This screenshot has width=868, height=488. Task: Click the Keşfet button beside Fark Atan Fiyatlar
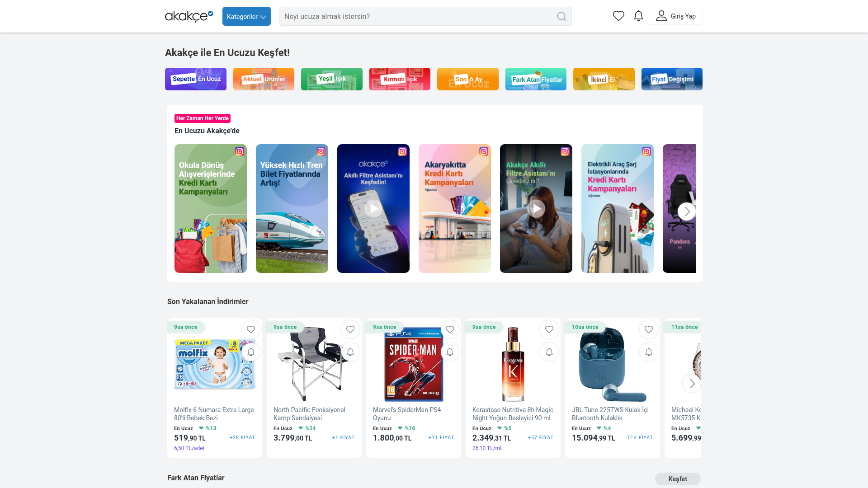click(678, 479)
